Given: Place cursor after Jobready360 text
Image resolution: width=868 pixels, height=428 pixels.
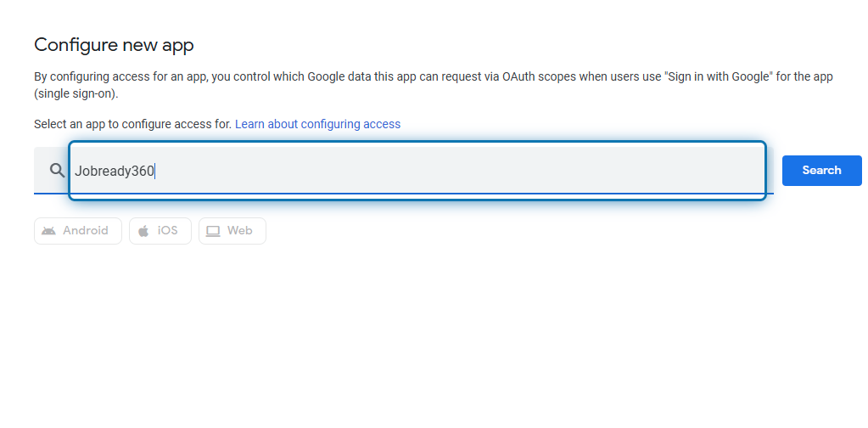Looking at the screenshot, I should click(x=155, y=171).
